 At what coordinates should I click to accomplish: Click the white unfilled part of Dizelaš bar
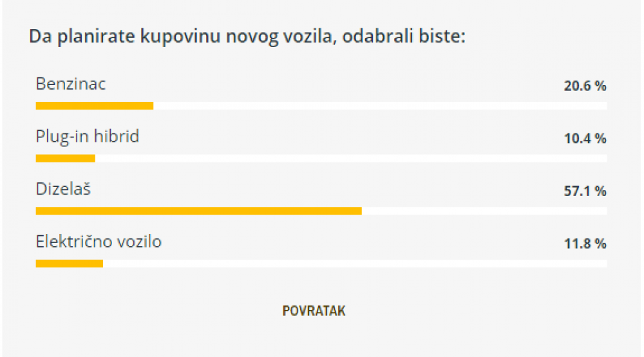tap(485, 211)
